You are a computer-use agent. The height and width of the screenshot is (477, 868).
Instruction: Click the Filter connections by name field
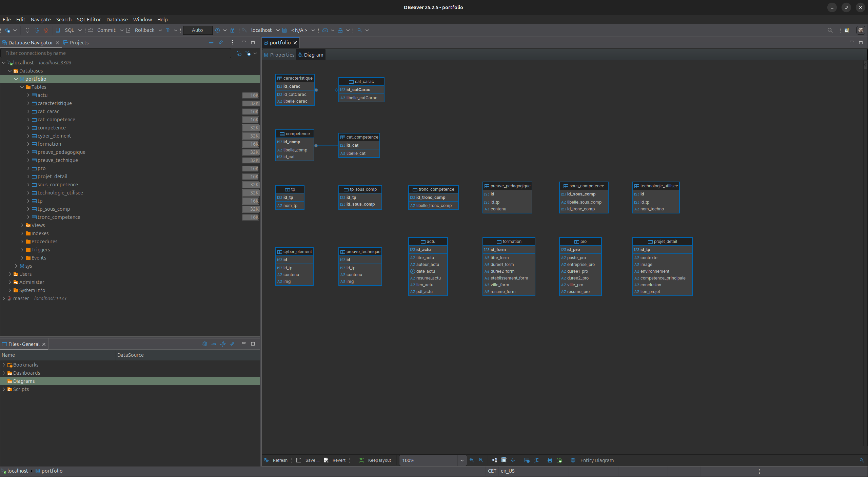coord(115,53)
